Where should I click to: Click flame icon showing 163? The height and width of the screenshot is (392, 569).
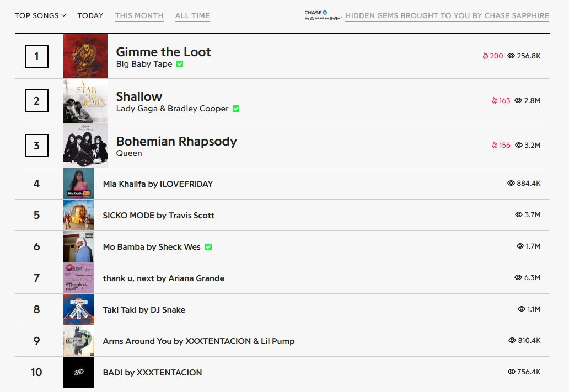494,100
